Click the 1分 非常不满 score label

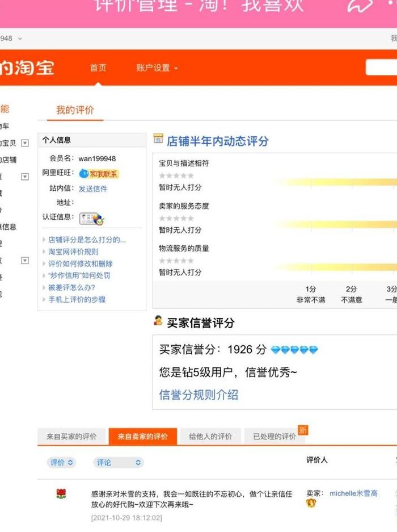tap(311, 295)
